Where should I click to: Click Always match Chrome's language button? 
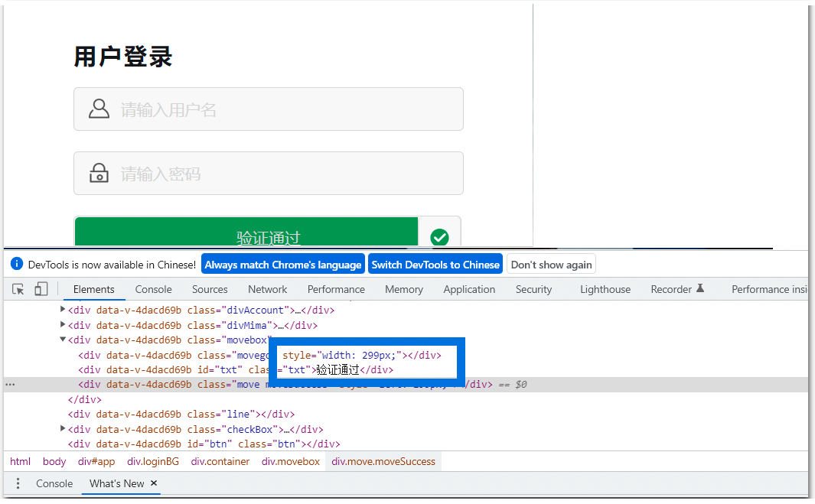pos(282,265)
